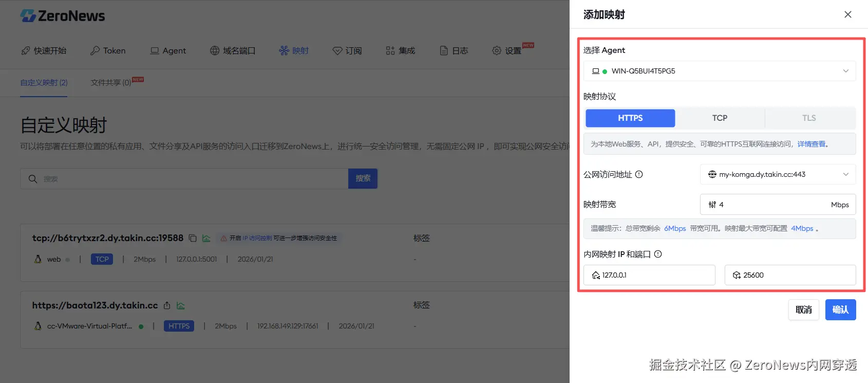
Task: Click the 映射带宽 Mbps input
Action: 778,205
